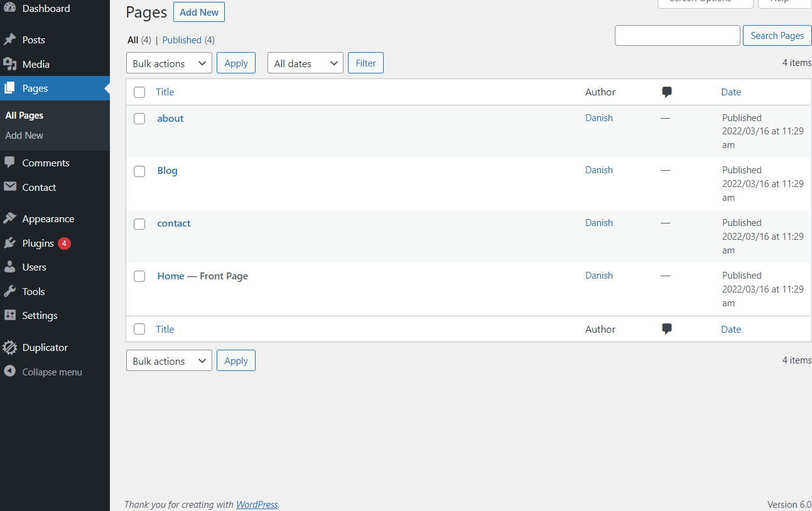
Task: Click the Media icon in sidebar
Action: [x=9, y=64]
